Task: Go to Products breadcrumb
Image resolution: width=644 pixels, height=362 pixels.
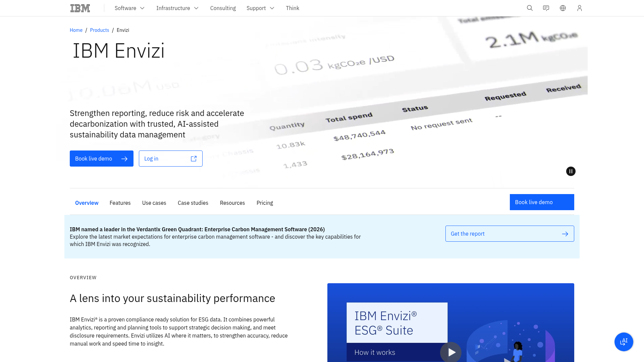Action: [x=100, y=30]
